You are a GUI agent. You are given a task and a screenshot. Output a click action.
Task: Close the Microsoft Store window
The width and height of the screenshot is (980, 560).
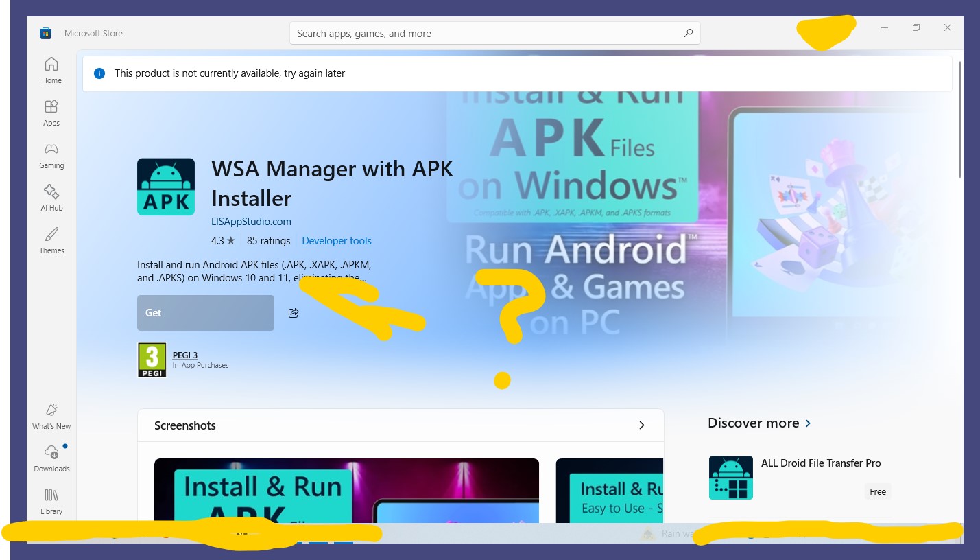coord(948,28)
